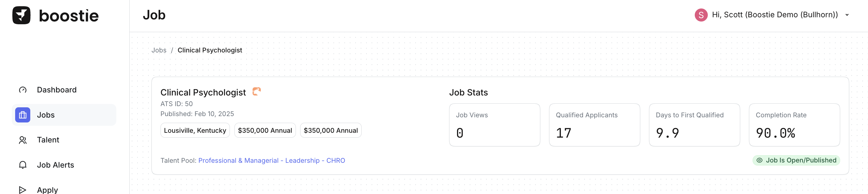Click the orange sync icon beside Clinical Psychologist
Image resolution: width=868 pixels, height=194 pixels.
257,92
